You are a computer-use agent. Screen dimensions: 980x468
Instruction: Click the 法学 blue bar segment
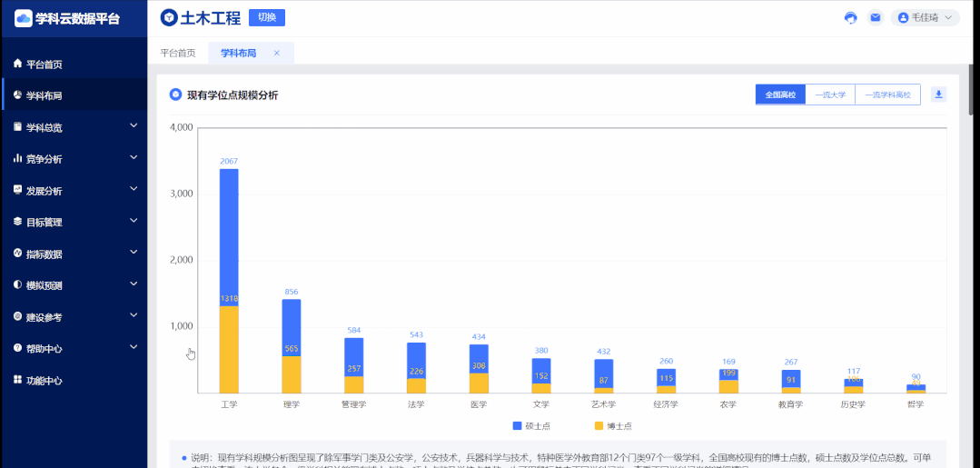coord(416,361)
